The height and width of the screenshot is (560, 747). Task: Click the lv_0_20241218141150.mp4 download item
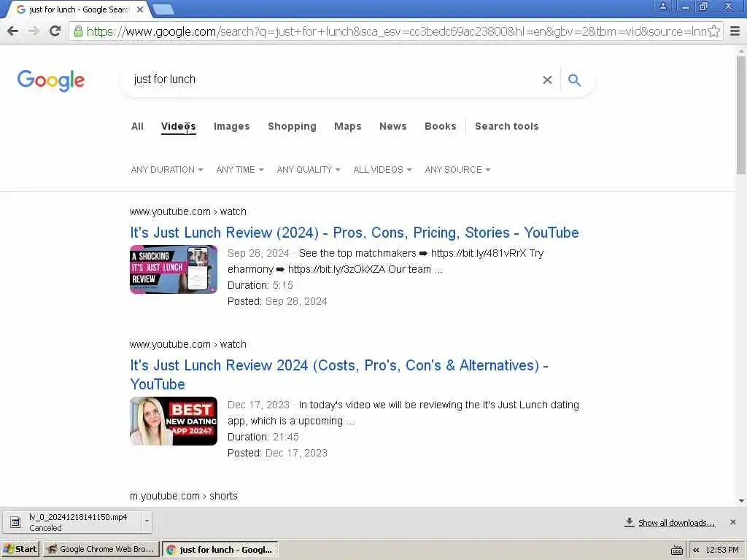pos(76,522)
